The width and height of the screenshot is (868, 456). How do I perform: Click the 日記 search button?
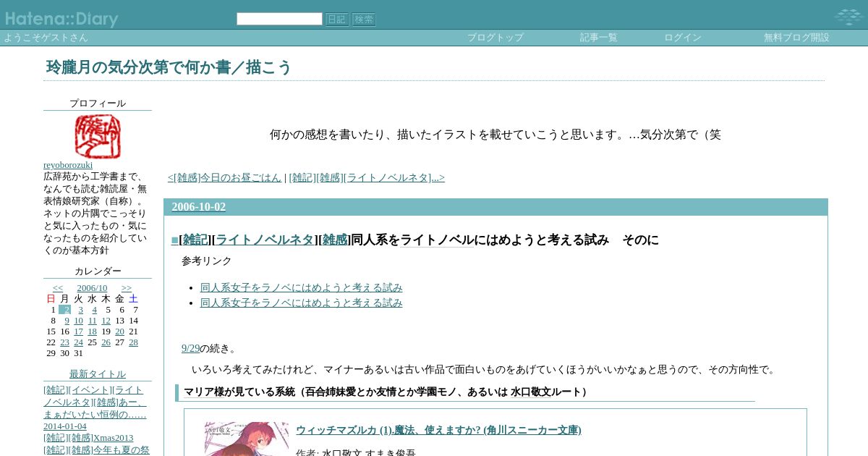click(337, 20)
